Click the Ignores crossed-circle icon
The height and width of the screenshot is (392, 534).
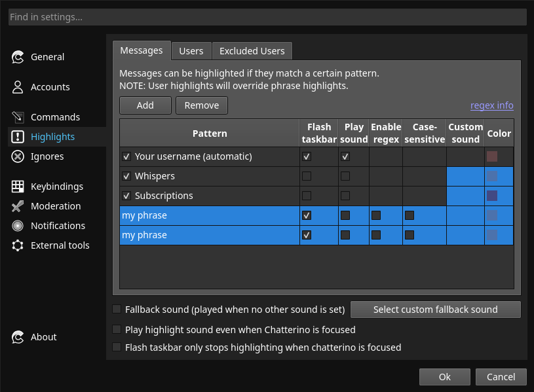coord(18,156)
